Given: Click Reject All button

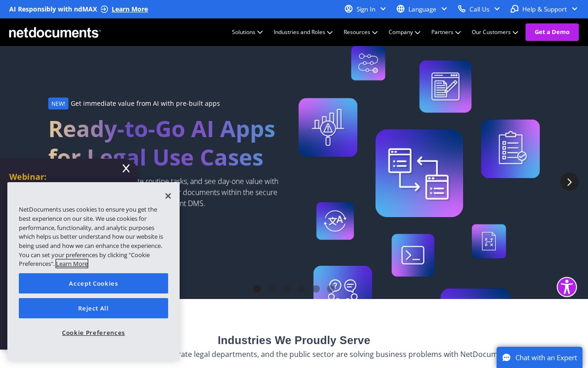Looking at the screenshot, I should (93, 308).
